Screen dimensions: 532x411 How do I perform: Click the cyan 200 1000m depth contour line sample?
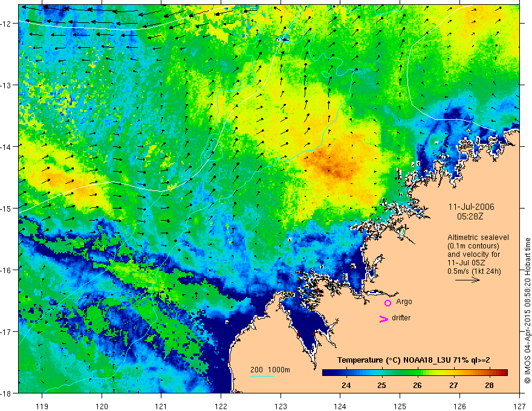[262, 376]
